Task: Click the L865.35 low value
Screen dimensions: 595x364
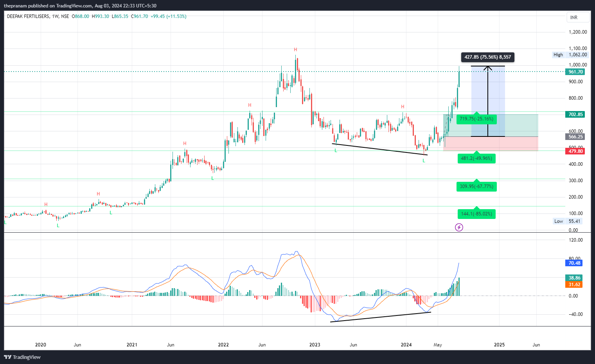Action: point(120,16)
